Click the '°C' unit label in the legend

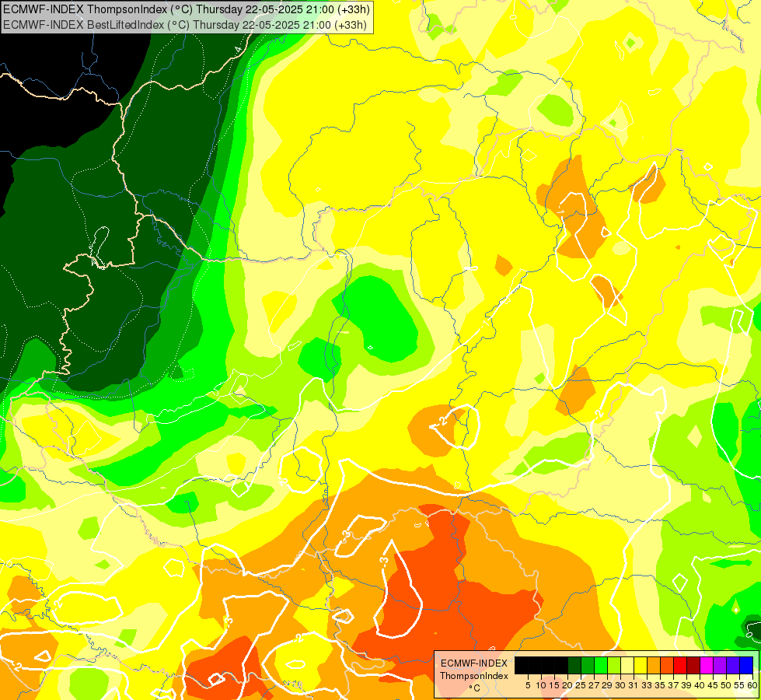click(x=475, y=688)
